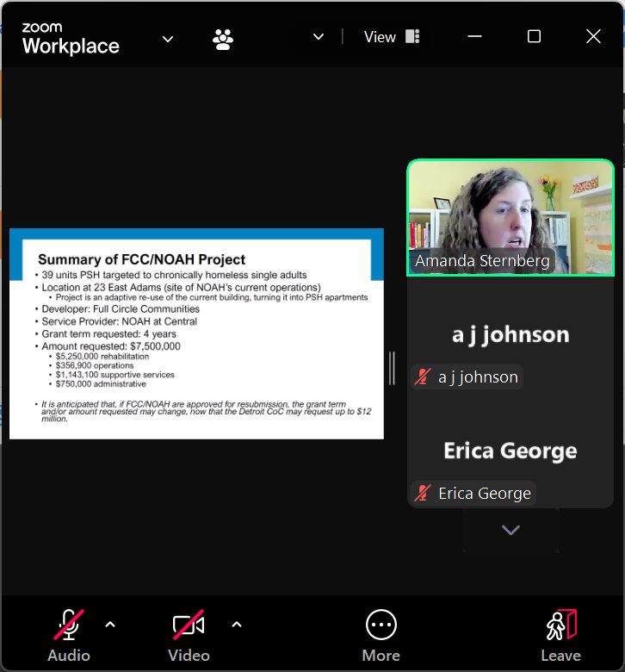Click the Amanda Sternberg name label
The height and width of the screenshot is (672, 625).
[482, 260]
